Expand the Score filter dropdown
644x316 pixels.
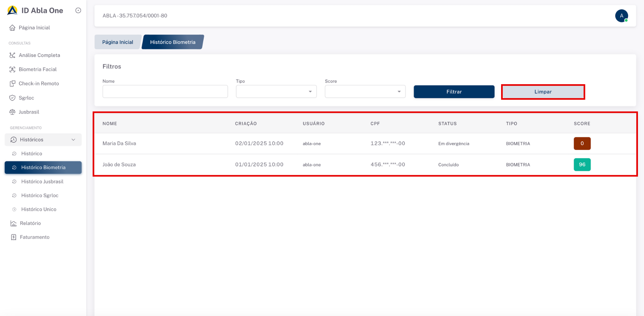click(365, 92)
